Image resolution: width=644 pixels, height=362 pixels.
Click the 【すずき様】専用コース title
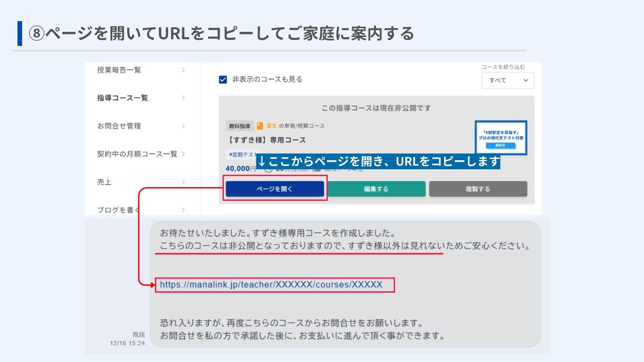[x=266, y=140]
